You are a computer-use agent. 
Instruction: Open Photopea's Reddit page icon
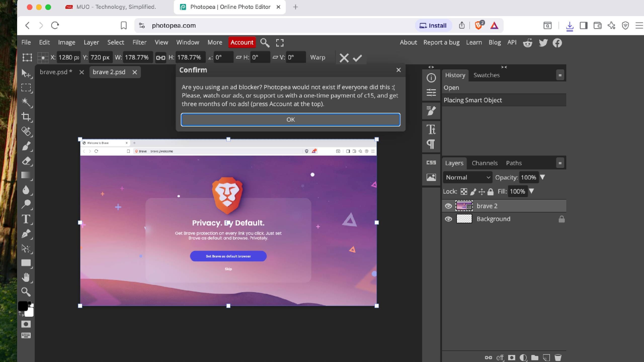click(x=528, y=43)
